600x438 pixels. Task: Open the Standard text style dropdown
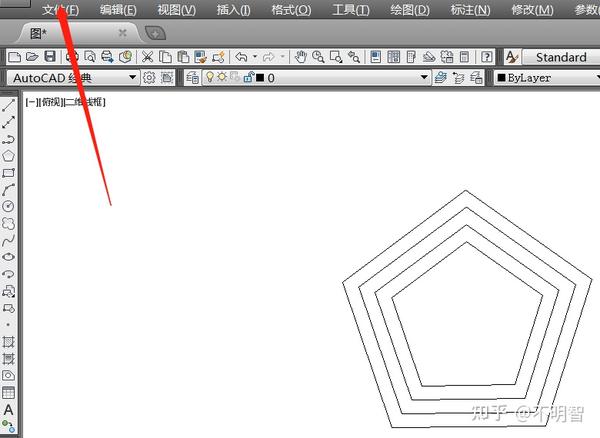point(561,57)
